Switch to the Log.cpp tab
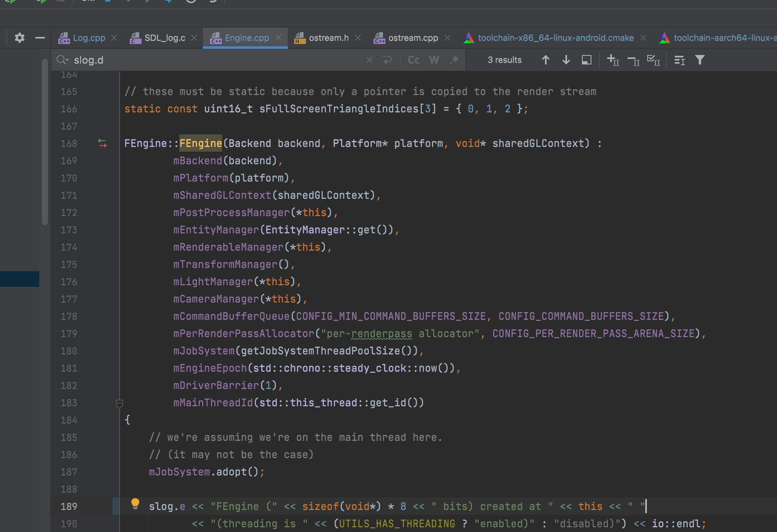The image size is (777, 532). pyautogui.click(x=89, y=38)
